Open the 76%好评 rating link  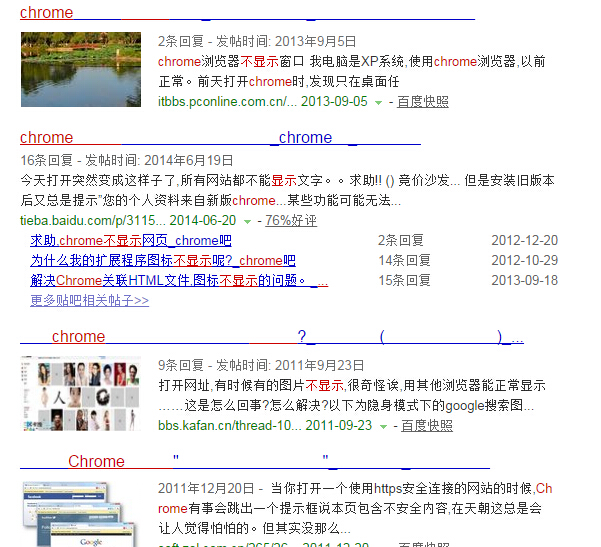pos(291,220)
